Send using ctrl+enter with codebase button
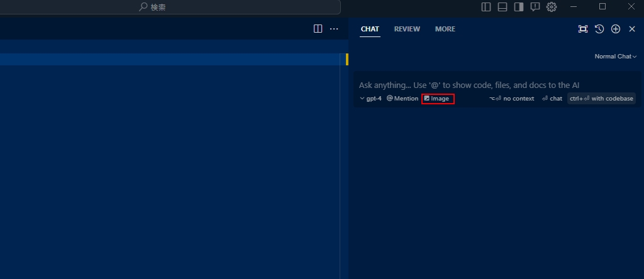This screenshot has width=644, height=279. click(601, 99)
